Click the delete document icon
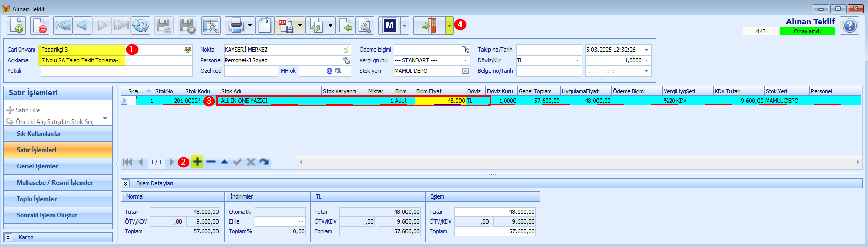The width and height of the screenshot is (868, 247). click(x=40, y=26)
